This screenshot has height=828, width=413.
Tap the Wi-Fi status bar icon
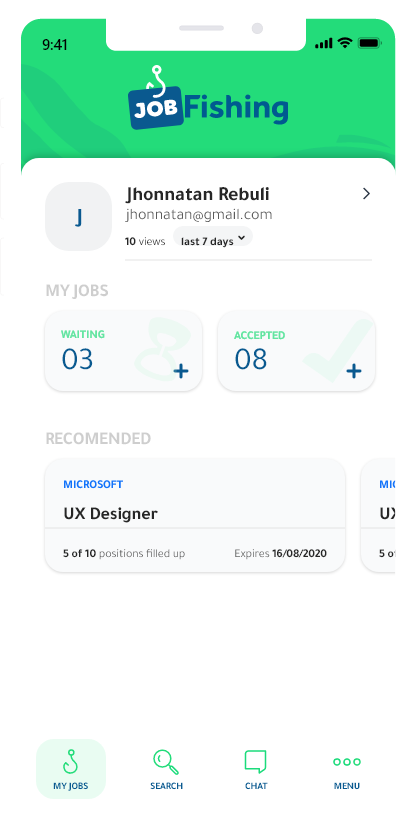(x=345, y=43)
